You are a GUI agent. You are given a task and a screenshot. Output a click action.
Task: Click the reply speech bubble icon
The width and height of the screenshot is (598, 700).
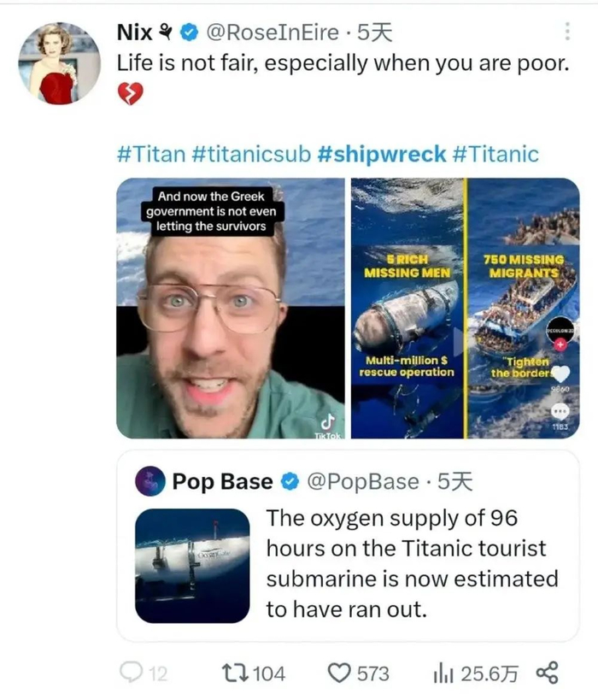pyautogui.click(x=132, y=673)
